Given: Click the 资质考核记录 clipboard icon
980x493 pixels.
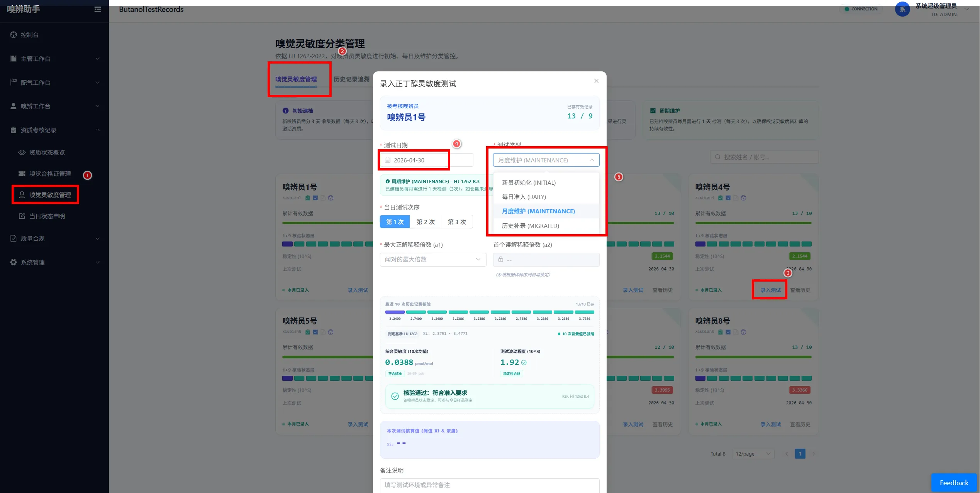Looking at the screenshot, I should (14, 130).
